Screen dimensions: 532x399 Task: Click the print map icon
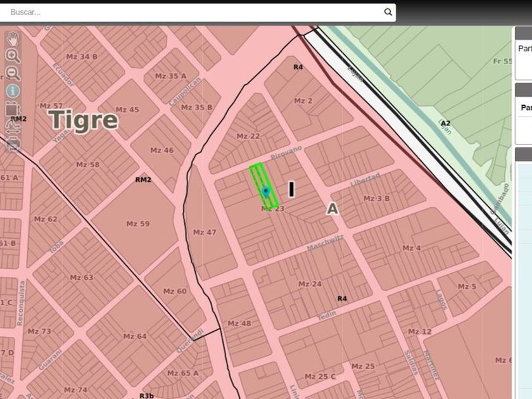13,144
